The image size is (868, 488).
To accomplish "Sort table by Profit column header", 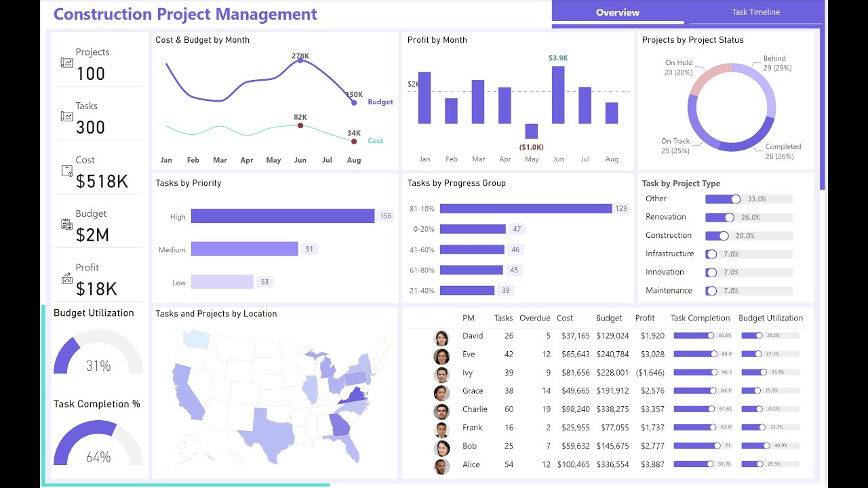I will [645, 318].
